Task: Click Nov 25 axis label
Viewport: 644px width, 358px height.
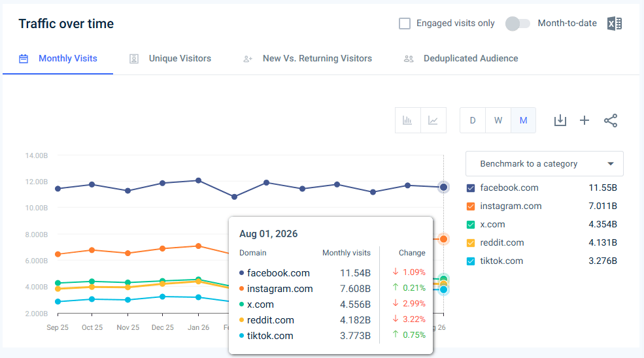Action: pyautogui.click(x=127, y=327)
